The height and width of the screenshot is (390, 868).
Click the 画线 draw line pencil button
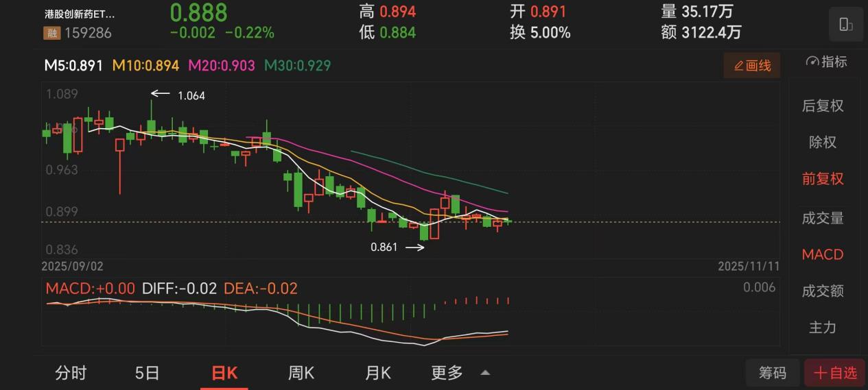click(752, 66)
